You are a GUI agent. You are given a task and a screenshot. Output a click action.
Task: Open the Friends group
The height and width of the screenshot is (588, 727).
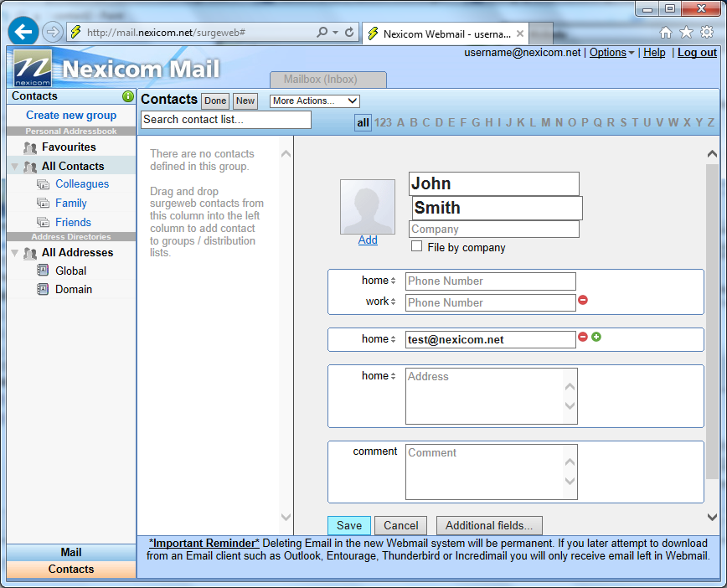click(73, 222)
